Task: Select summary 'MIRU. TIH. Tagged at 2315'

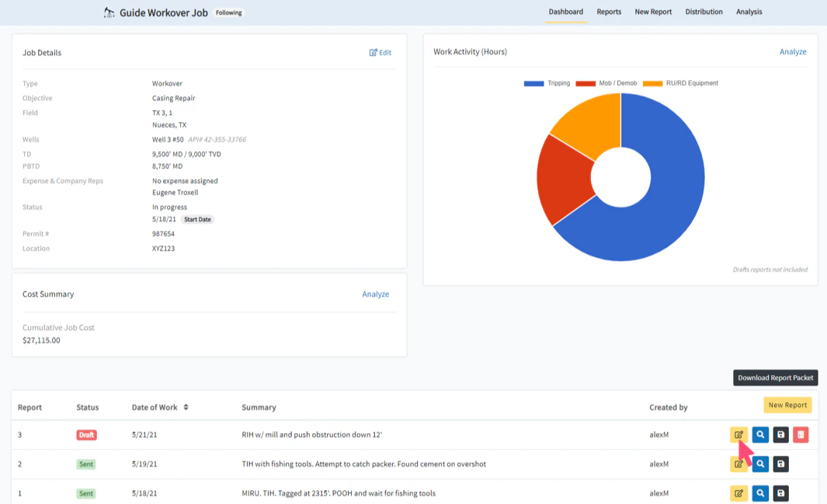Action: (x=339, y=493)
